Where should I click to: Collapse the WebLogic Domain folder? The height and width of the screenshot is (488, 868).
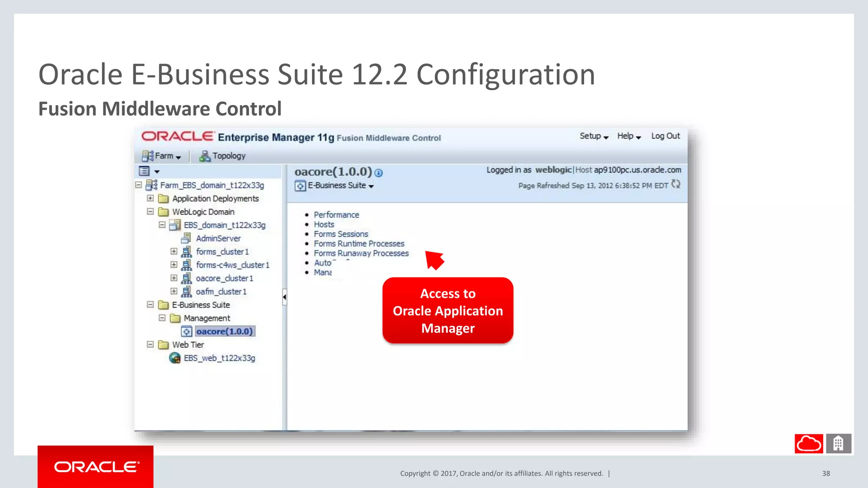click(x=150, y=211)
